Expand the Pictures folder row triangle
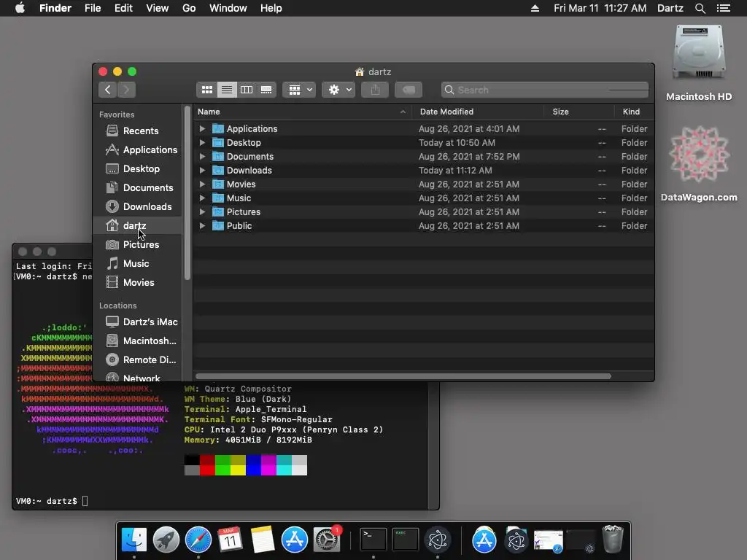Screen dimensions: 747x560 [x=202, y=211]
